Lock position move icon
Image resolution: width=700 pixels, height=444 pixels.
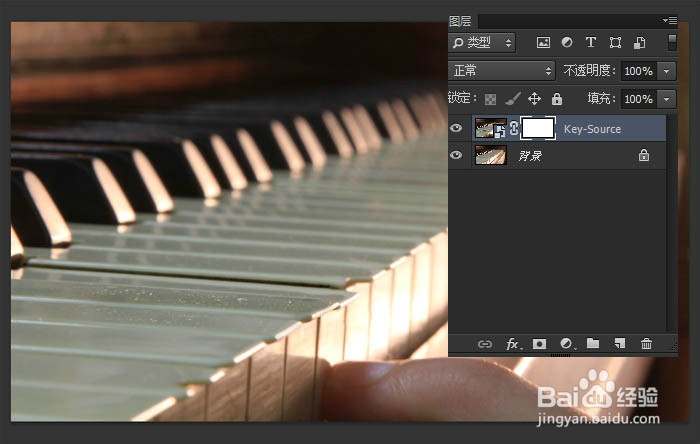(x=534, y=99)
